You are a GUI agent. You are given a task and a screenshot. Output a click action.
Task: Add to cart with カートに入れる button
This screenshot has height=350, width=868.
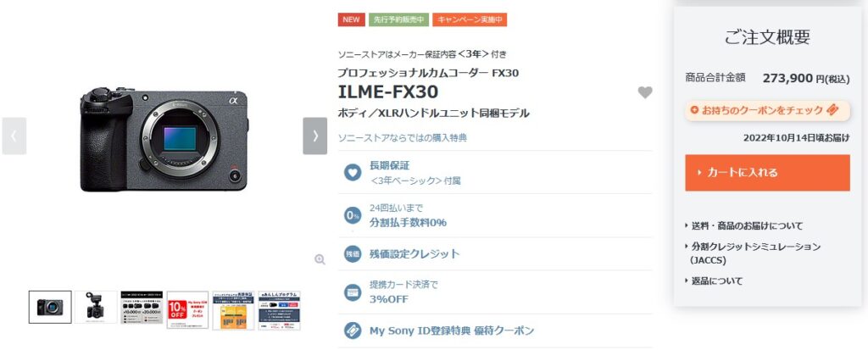767,173
